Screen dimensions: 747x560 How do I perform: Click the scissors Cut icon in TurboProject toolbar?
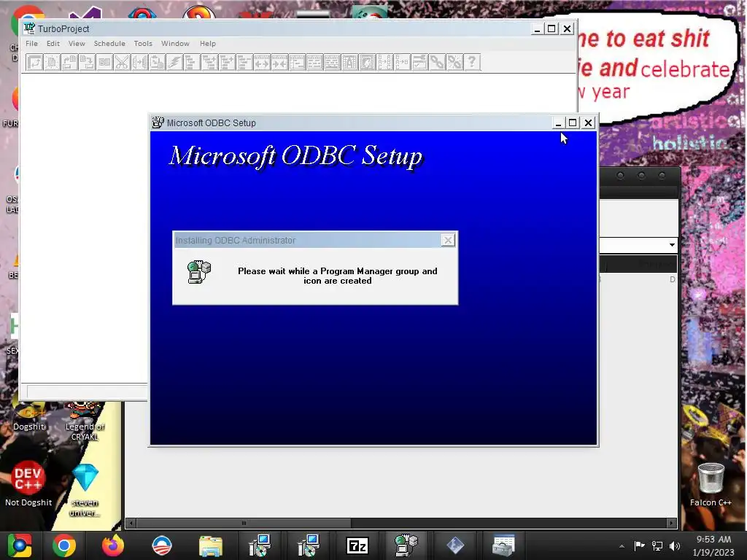point(122,63)
